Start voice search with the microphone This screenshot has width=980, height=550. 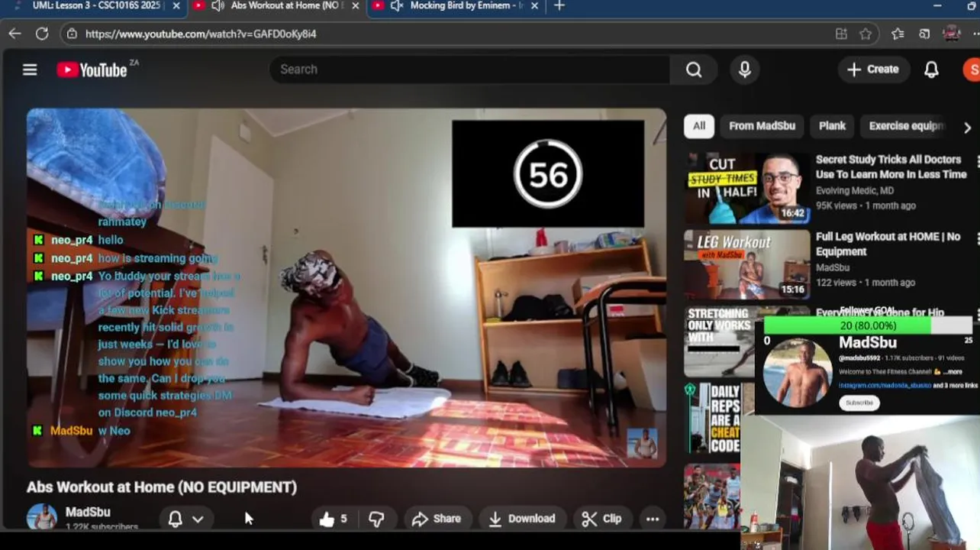[744, 70]
